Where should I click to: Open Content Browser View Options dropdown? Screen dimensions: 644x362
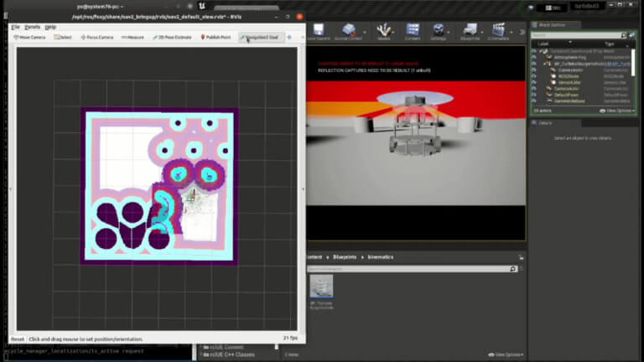(507, 354)
